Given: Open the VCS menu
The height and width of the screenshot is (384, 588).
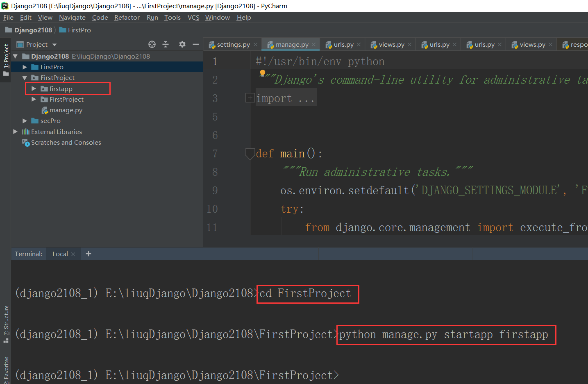Looking at the screenshot, I should click(x=193, y=17).
